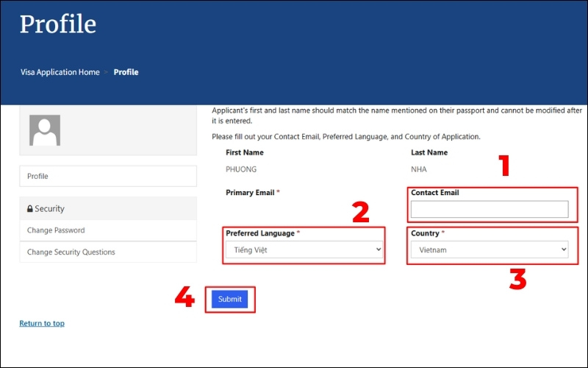This screenshot has width=588, height=368.
Task: Follow the Return to top link
Action: coord(42,323)
